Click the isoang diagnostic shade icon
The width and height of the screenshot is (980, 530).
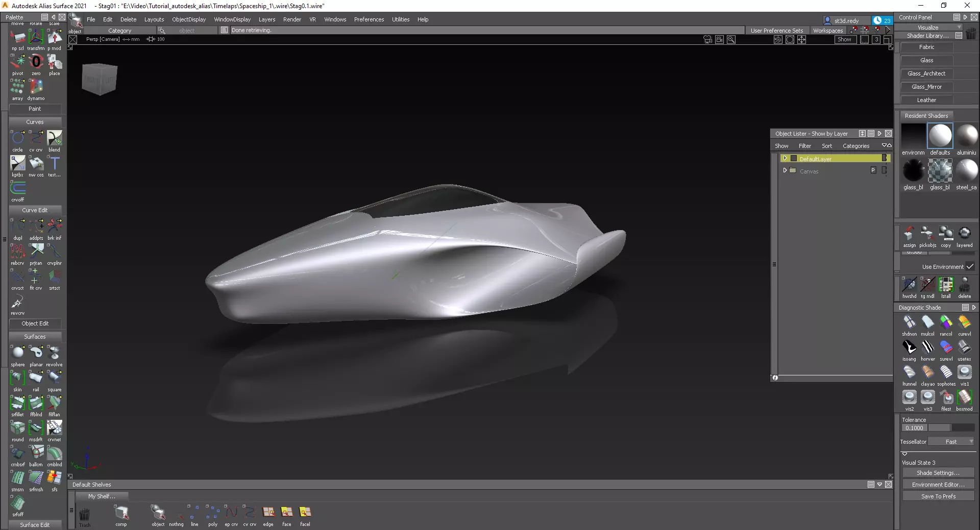pyautogui.click(x=909, y=347)
